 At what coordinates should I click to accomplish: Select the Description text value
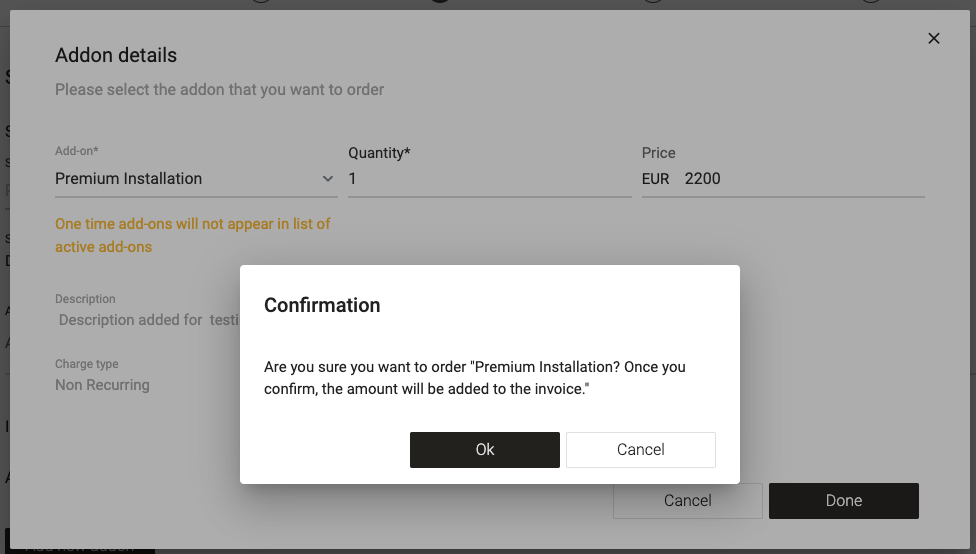point(147,320)
